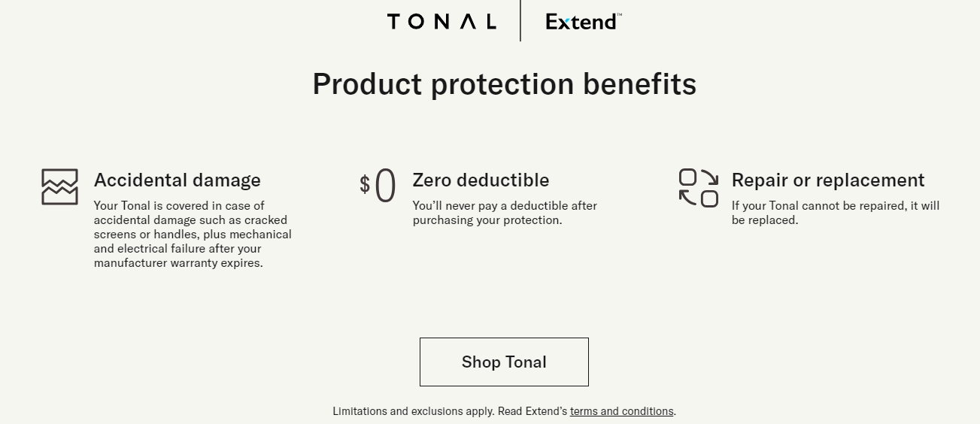Click the cannot be repaired description text
This screenshot has width=980, height=424.
click(x=836, y=213)
